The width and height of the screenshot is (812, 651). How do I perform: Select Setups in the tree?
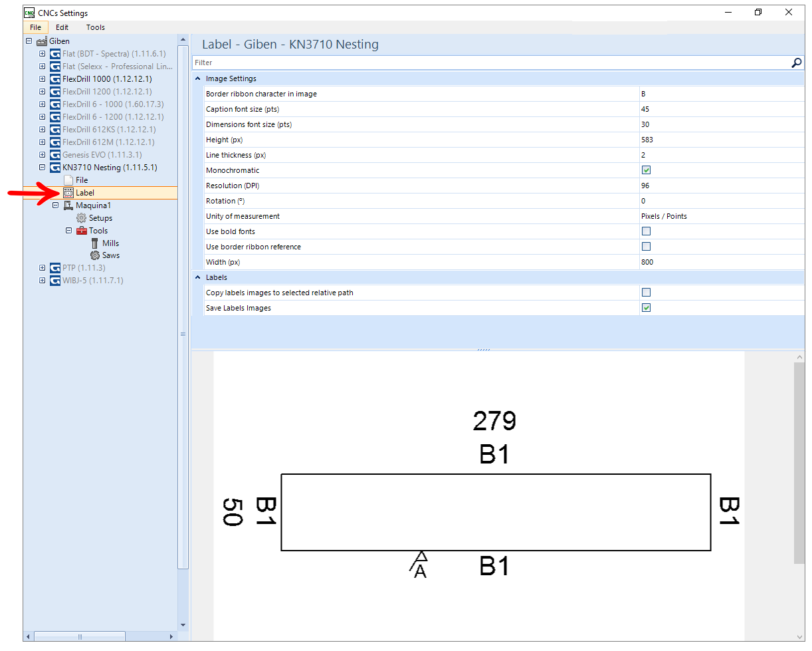click(x=100, y=218)
